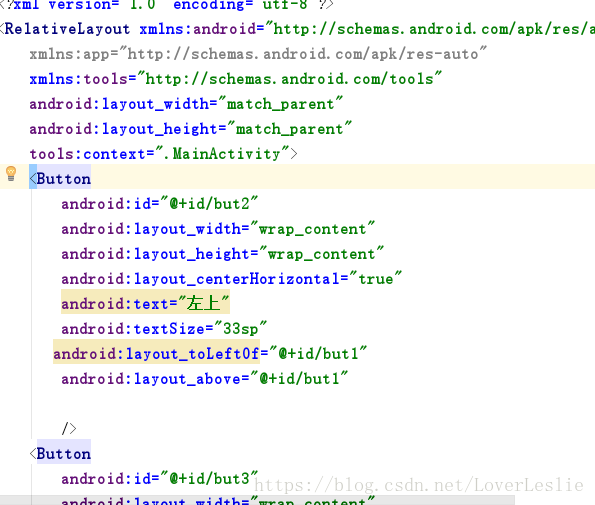Click the android:textSize 33sp line
The height and width of the screenshot is (505, 595).
(x=164, y=329)
